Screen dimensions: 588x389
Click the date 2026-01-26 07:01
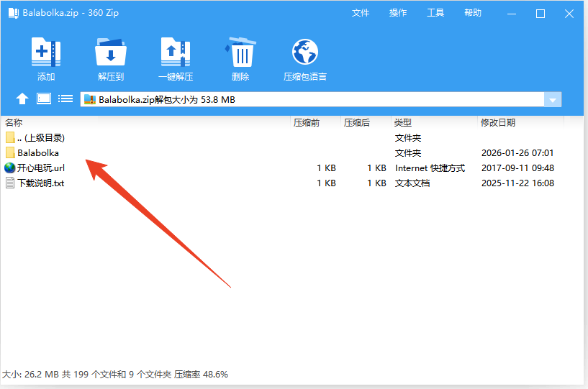(x=517, y=153)
